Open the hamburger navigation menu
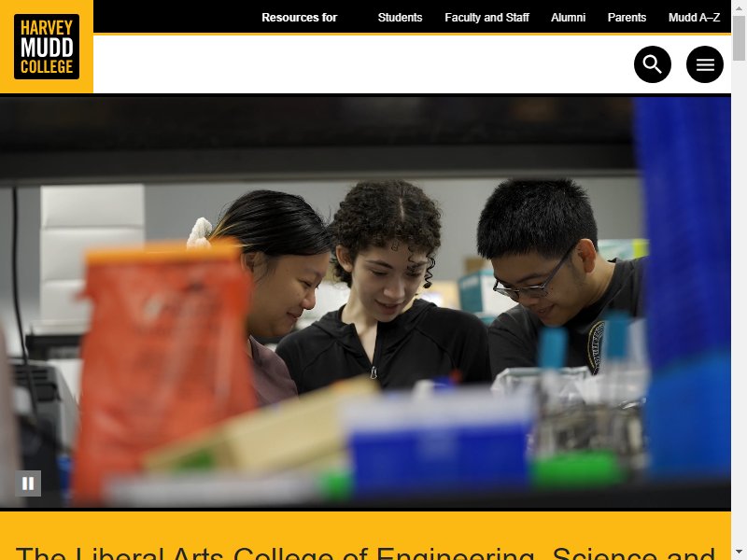Screen dimensions: 747x560 (705, 64)
